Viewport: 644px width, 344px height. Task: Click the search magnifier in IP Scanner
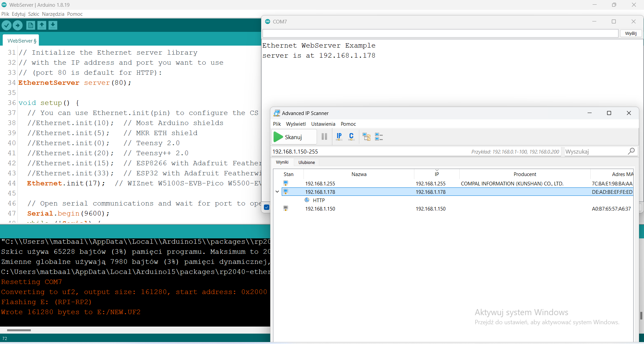click(x=631, y=151)
